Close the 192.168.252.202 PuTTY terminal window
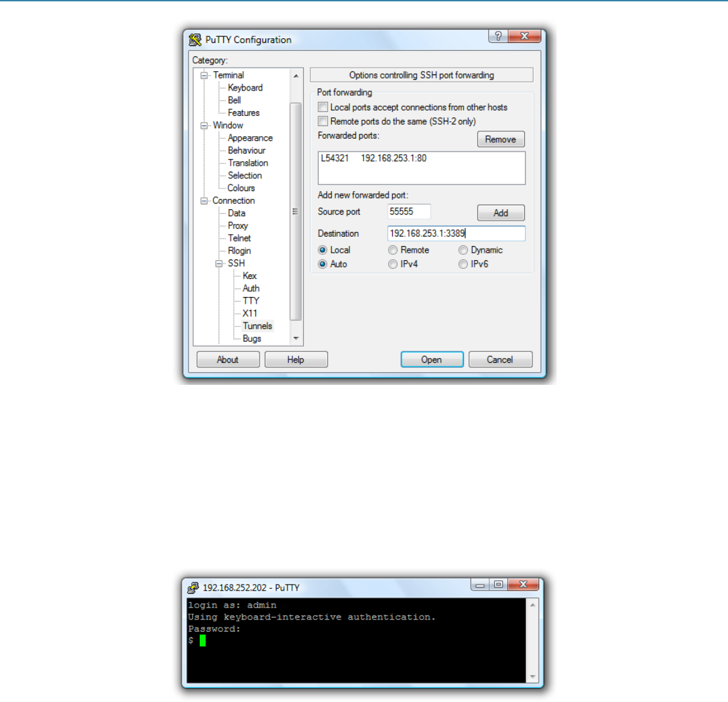The width and height of the screenshot is (728, 702). [x=524, y=585]
